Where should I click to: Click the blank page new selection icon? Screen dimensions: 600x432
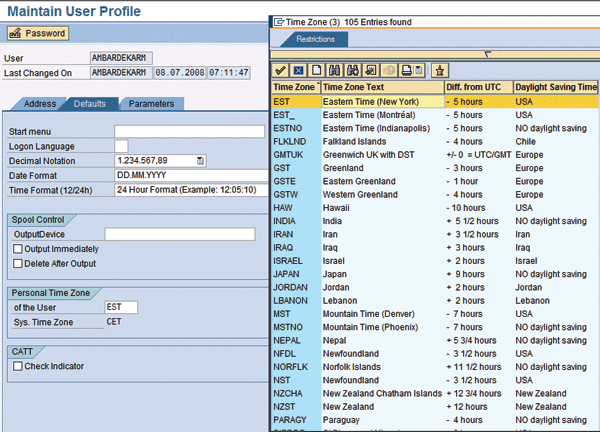coord(316,71)
